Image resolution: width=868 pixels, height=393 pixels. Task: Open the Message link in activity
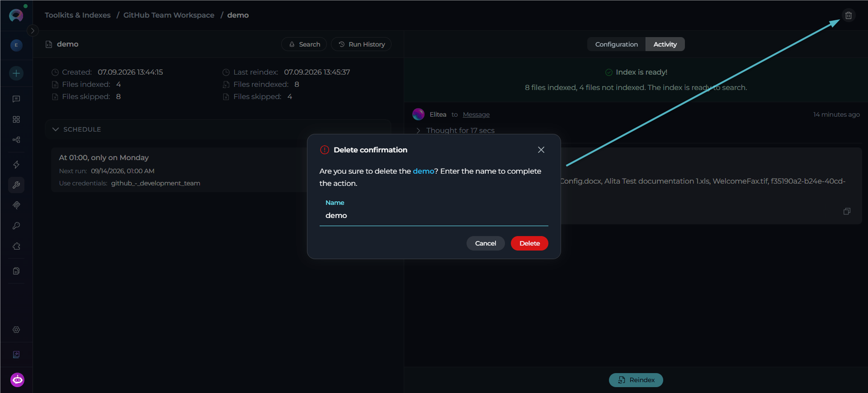pyautogui.click(x=476, y=114)
